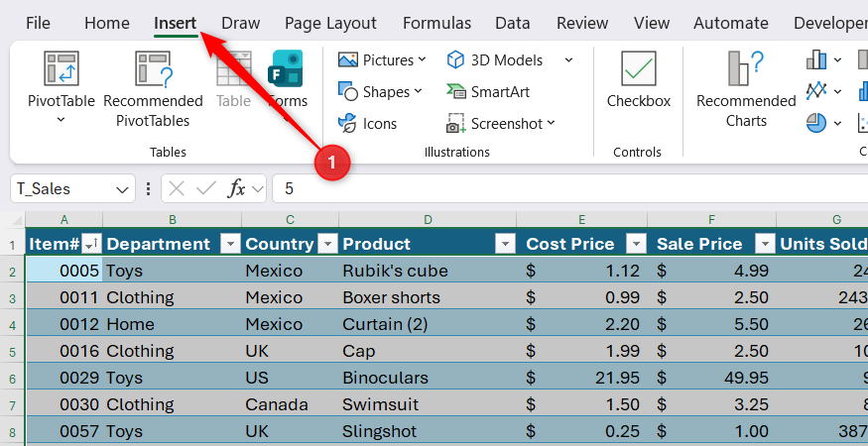Open the Product column filter
The width and height of the screenshot is (868, 446).
(x=505, y=244)
